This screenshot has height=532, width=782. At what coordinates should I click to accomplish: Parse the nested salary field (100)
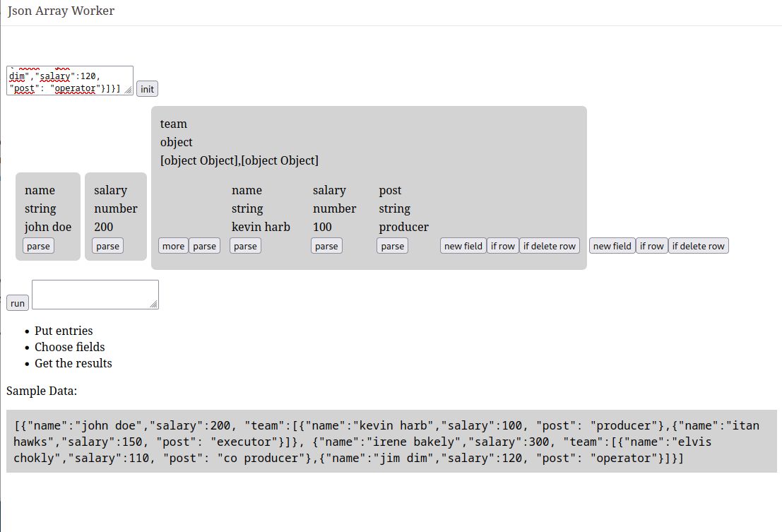pyautogui.click(x=326, y=246)
